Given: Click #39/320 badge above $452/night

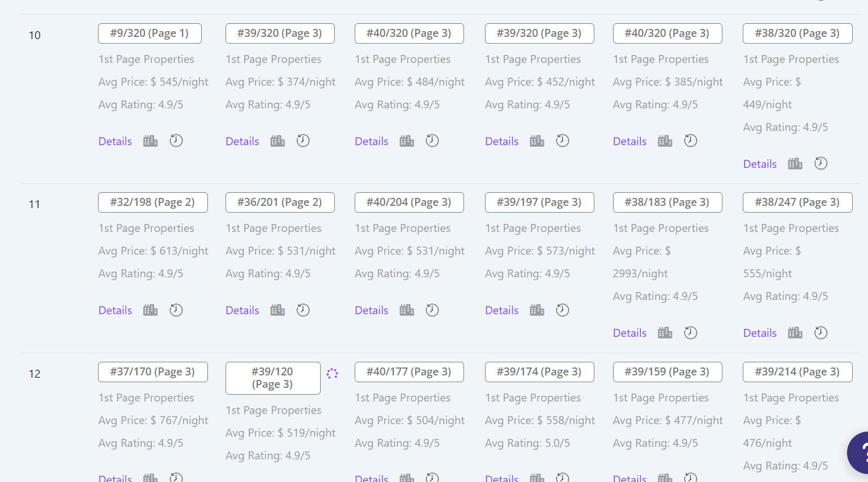Looking at the screenshot, I should 539,33.
